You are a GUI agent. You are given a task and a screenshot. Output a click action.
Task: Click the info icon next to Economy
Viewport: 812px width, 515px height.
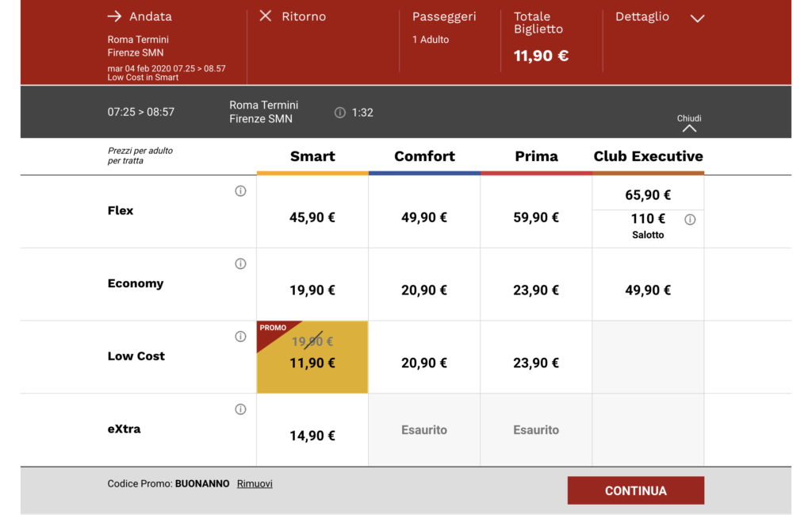(240, 264)
